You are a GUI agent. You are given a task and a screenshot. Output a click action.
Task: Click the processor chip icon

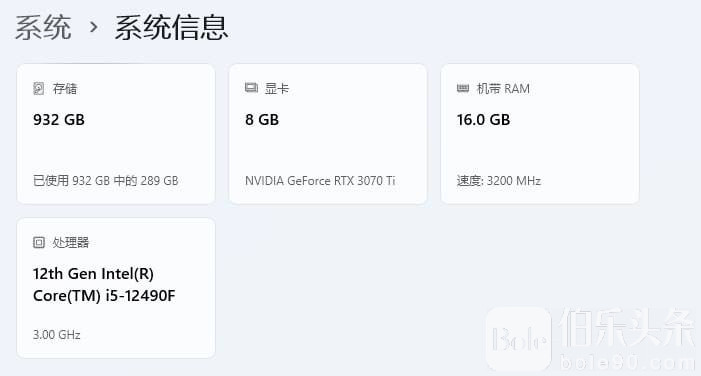39,242
